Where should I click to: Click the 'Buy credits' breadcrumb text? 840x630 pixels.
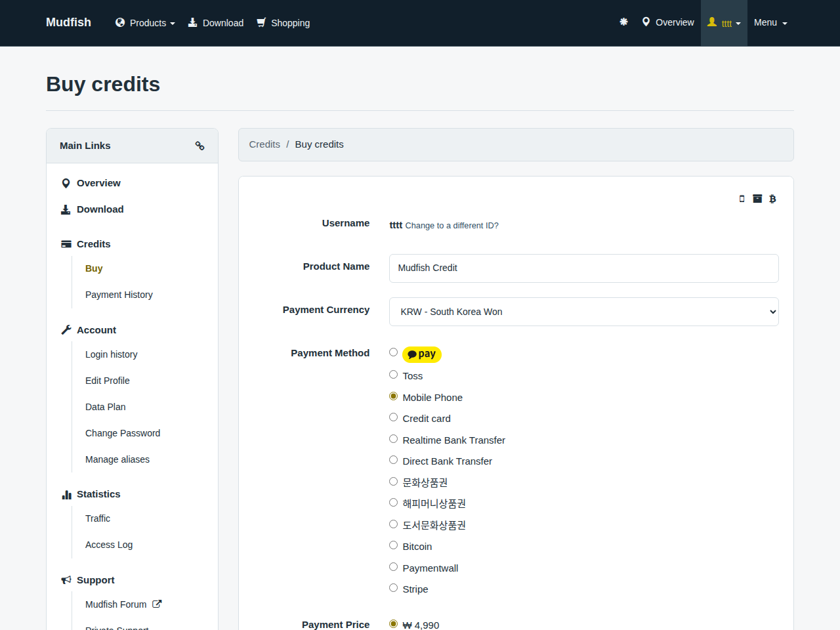(320, 144)
